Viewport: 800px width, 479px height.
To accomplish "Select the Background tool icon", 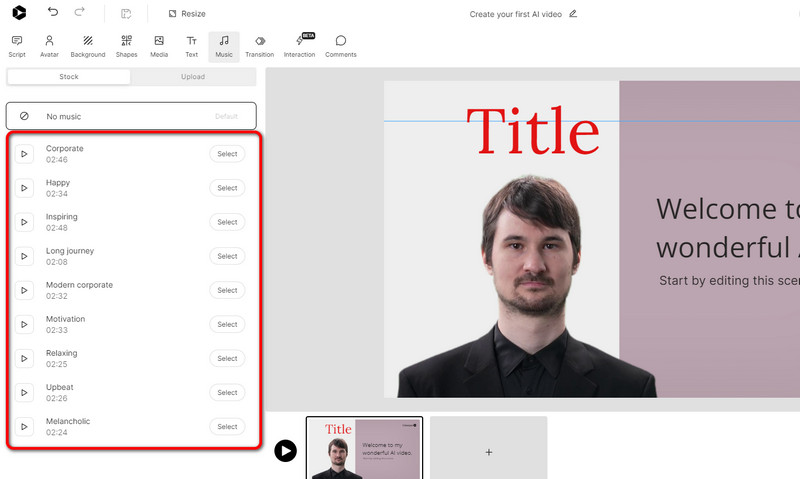I will click(88, 46).
